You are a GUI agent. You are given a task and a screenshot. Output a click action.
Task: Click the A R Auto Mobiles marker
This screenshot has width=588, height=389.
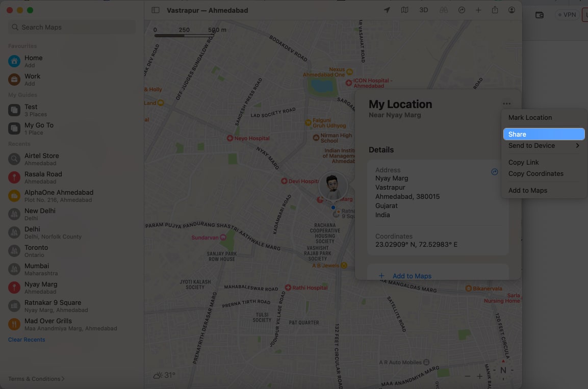pyautogui.click(x=426, y=362)
